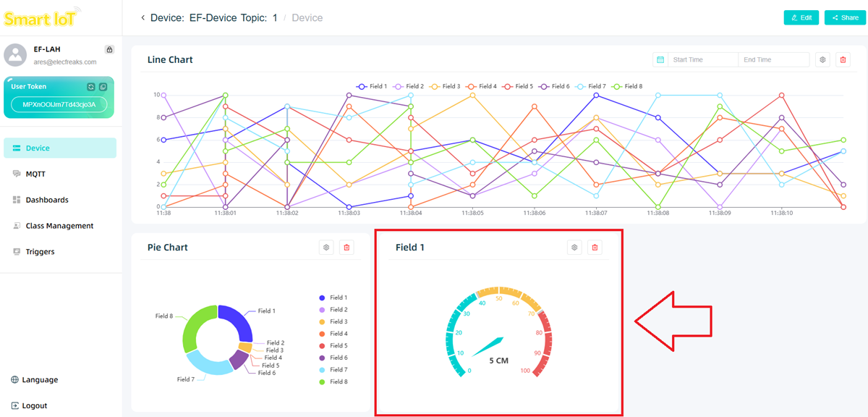Open the Language selector
This screenshot has height=417, width=868.
point(35,380)
